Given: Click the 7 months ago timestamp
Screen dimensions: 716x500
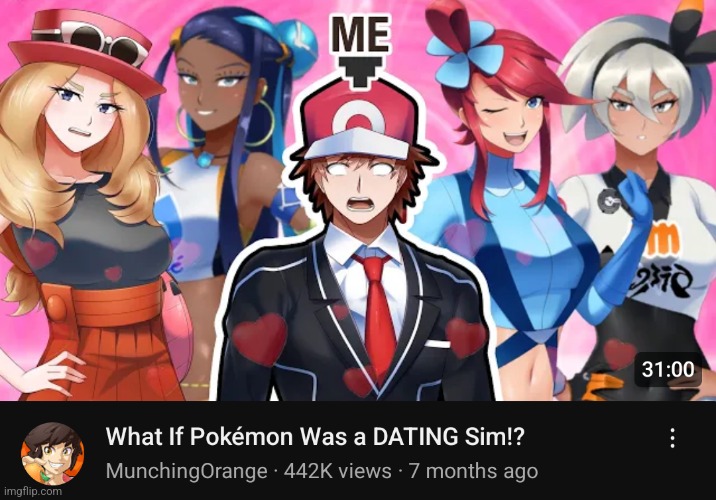Looking at the screenshot, I should 473,471.
